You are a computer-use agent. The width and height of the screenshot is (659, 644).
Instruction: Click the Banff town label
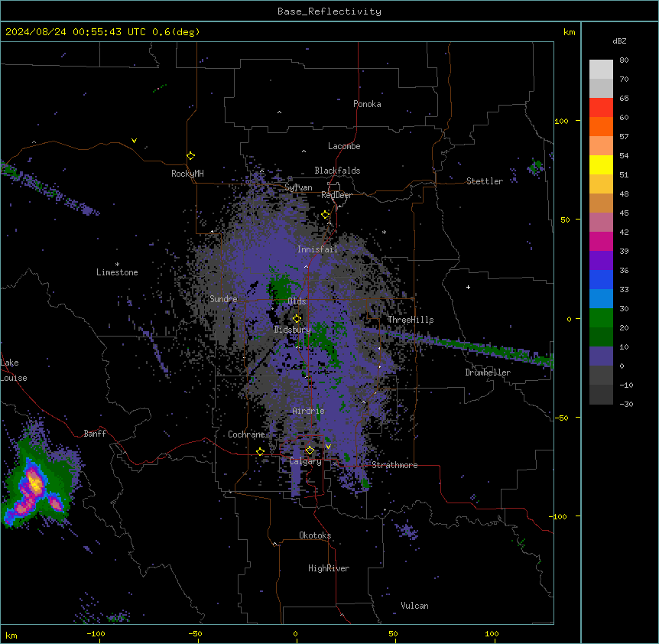point(95,434)
